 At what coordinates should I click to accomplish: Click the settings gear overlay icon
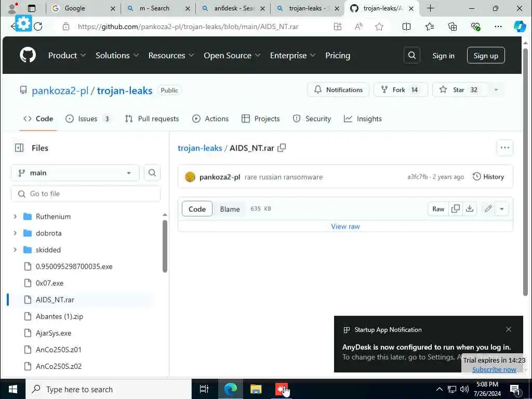coord(23,23)
